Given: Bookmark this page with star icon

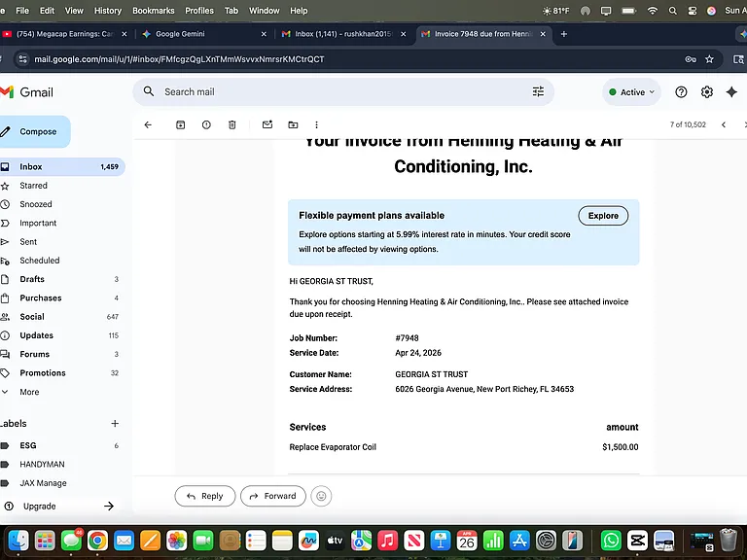Looking at the screenshot, I should pyautogui.click(x=709, y=59).
